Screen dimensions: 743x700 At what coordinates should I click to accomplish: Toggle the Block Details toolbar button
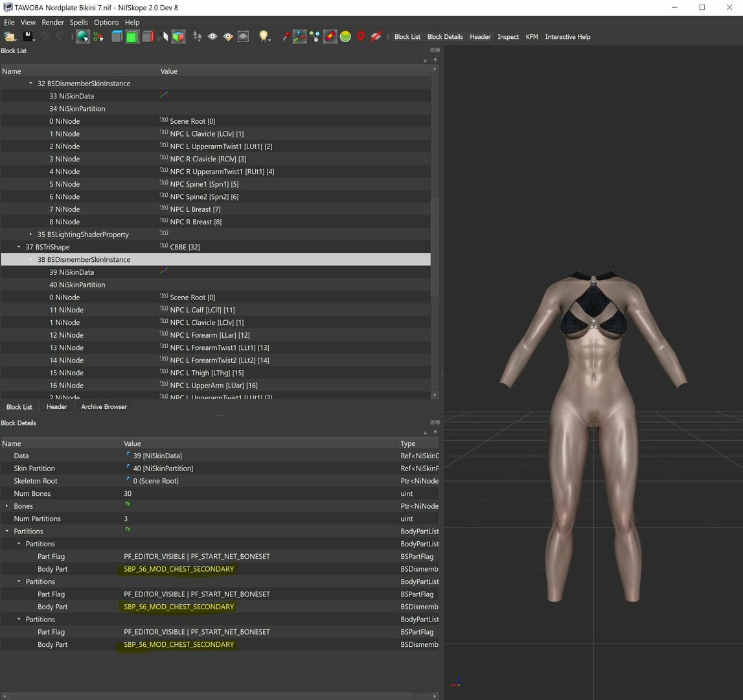click(x=445, y=36)
